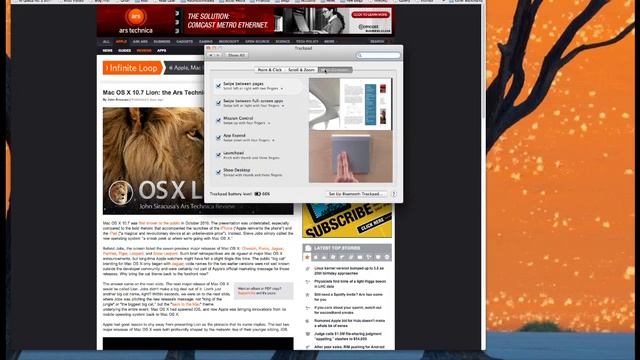The width and height of the screenshot is (640, 360).
Task: Open BUSINESS section in Ars navigation
Action: (162, 42)
